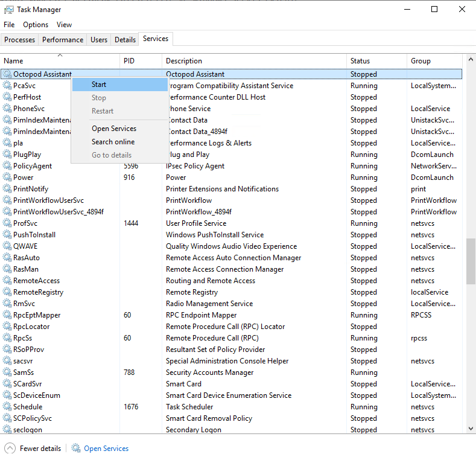Click the scrollbar down arrow

tap(471, 429)
